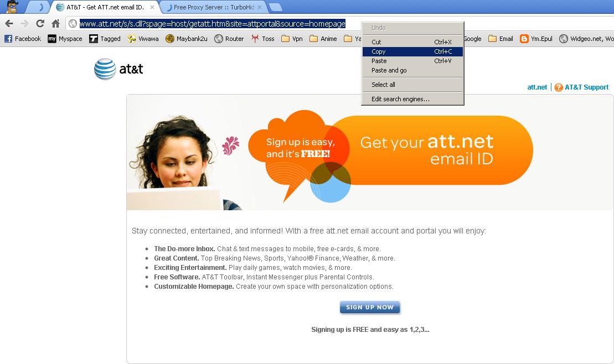Click the browser Back arrow
Screen dimensions: 614x364
tap(9, 24)
